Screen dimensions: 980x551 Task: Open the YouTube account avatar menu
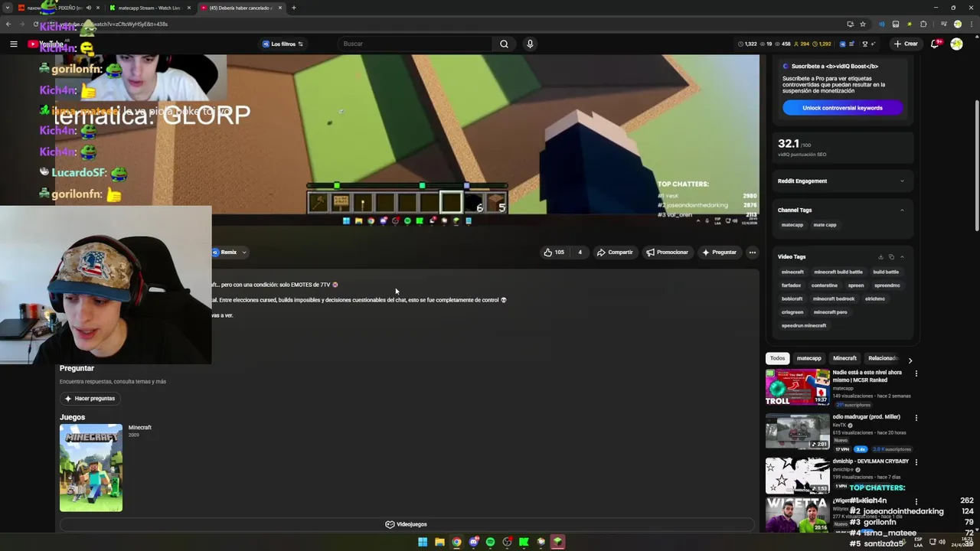point(956,44)
